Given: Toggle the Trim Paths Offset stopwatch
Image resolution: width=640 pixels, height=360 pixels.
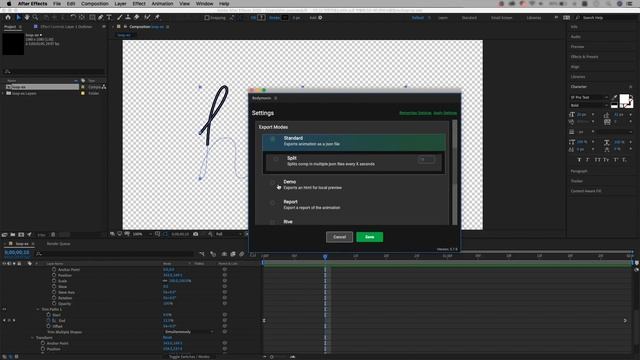Looking at the screenshot, I should 49,326.
